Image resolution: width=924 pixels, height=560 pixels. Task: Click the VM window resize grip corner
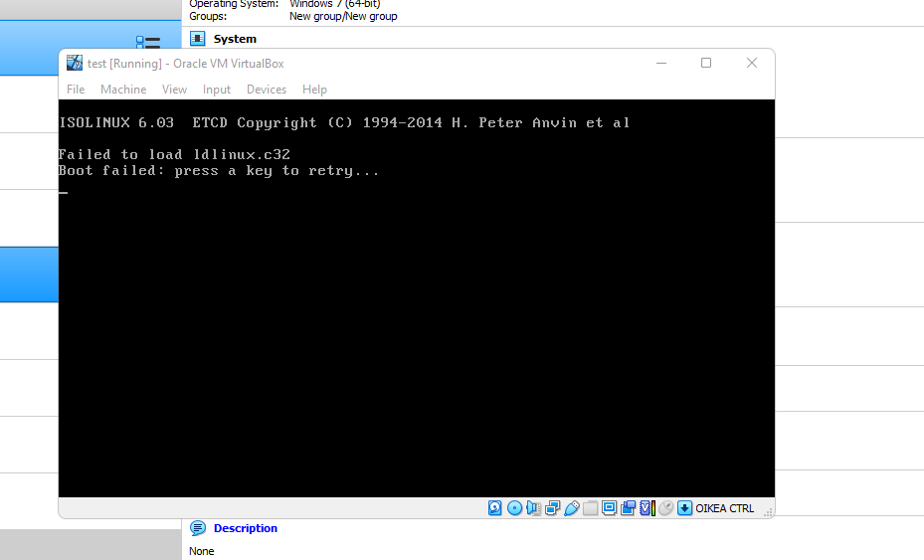point(768,512)
